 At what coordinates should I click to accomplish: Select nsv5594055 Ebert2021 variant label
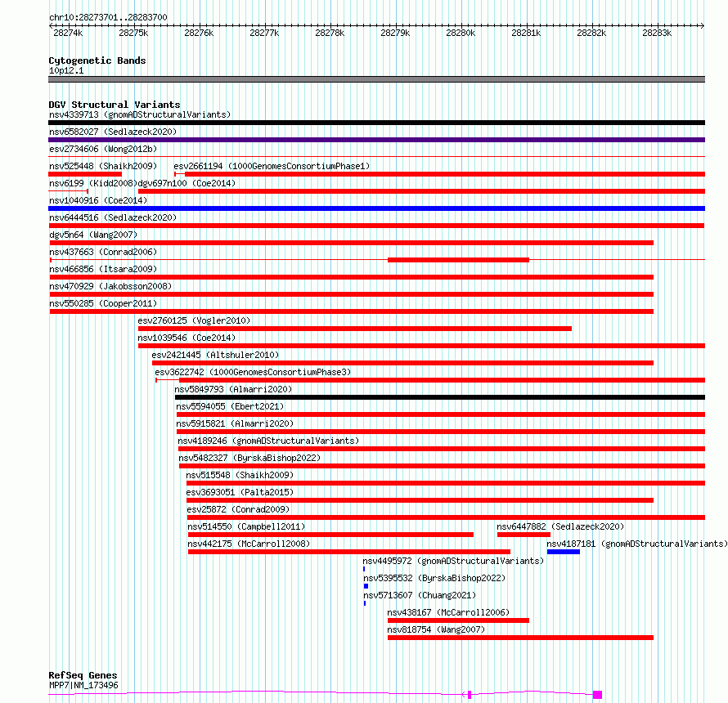(x=230, y=406)
